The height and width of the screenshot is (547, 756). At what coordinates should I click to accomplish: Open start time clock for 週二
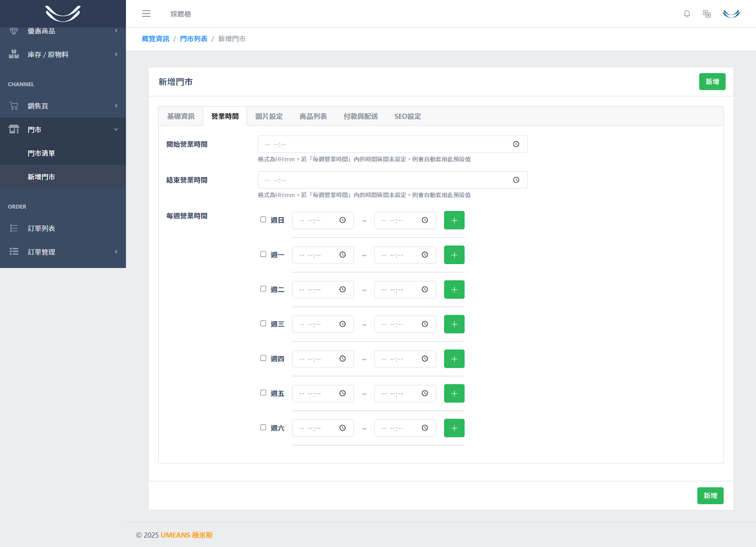(x=343, y=290)
